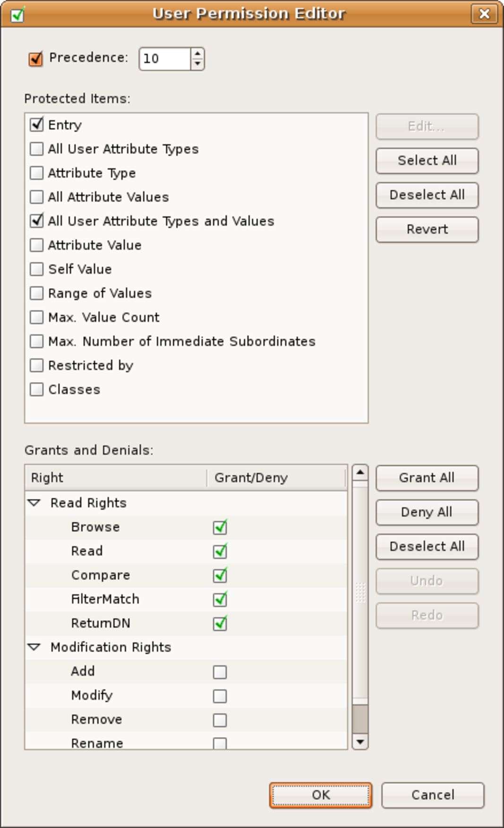Screen dimensions: 504x828
Task: Uncheck the Entry protected item
Action: point(36,125)
